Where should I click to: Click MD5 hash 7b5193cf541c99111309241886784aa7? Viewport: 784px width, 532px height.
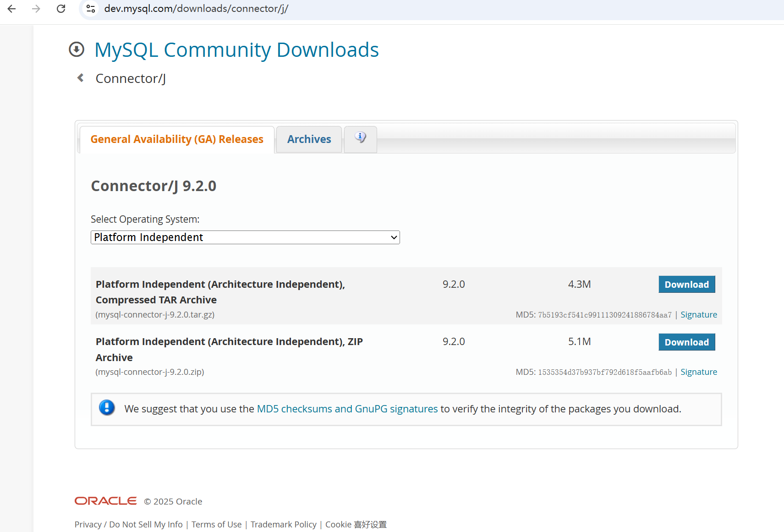click(x=605, y=315)
